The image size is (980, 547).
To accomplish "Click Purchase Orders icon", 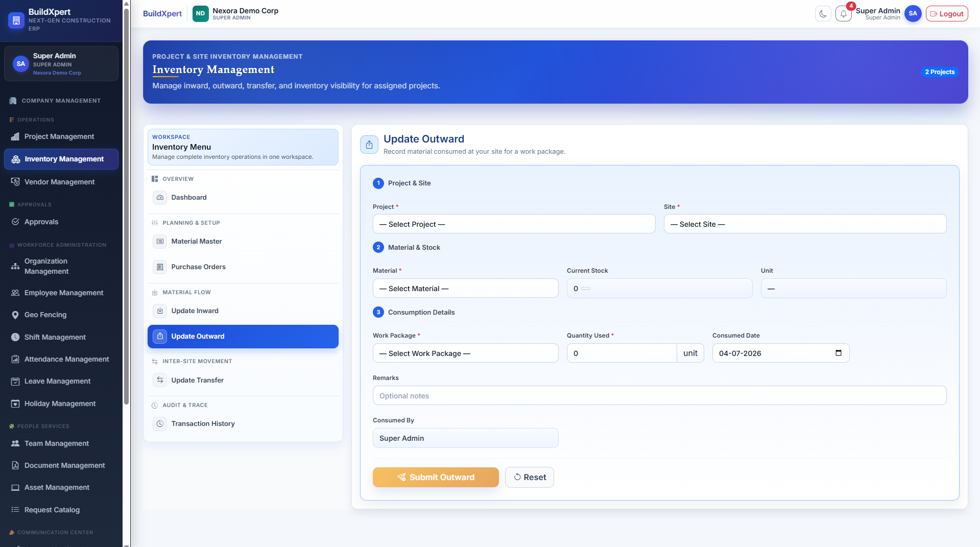I will pyautogui.click(x=160, y=267).
